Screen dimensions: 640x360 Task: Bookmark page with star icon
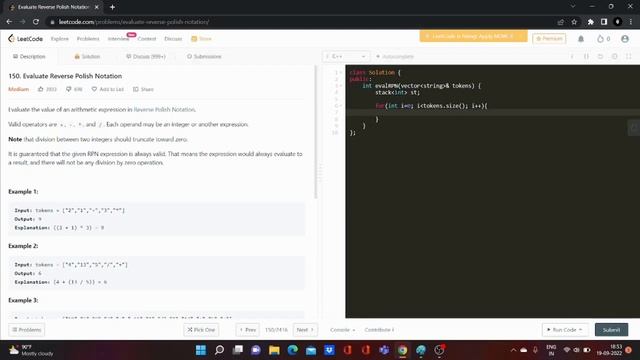[574, 22]
